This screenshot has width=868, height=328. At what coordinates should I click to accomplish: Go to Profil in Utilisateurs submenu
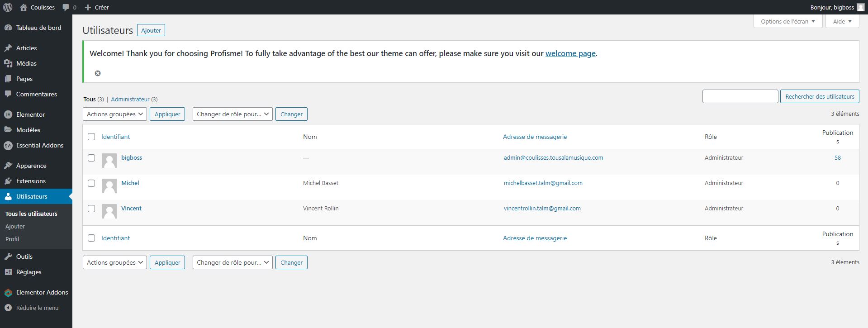pos(12,239)
